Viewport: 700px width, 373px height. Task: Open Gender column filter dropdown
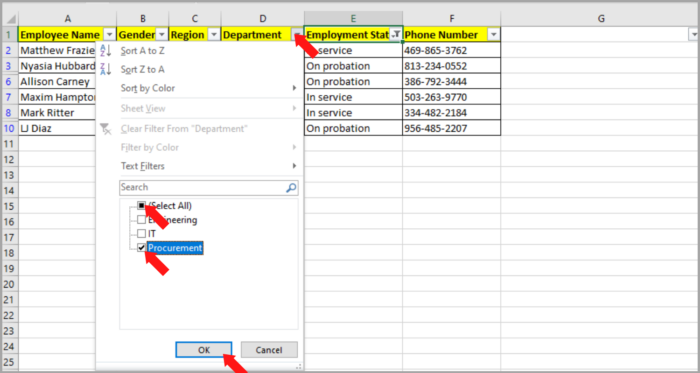point(162,35)
